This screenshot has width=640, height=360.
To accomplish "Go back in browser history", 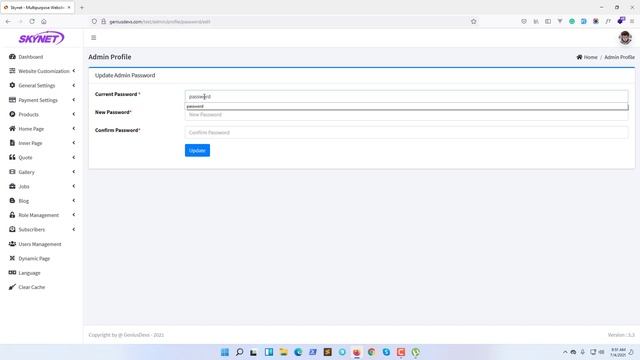I will [x=8, y=21].
